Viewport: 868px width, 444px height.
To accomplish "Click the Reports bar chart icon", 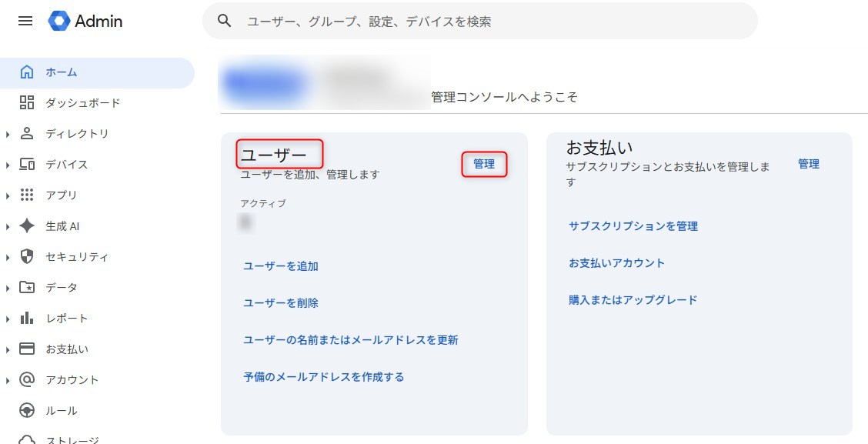I will click(27, 319).
